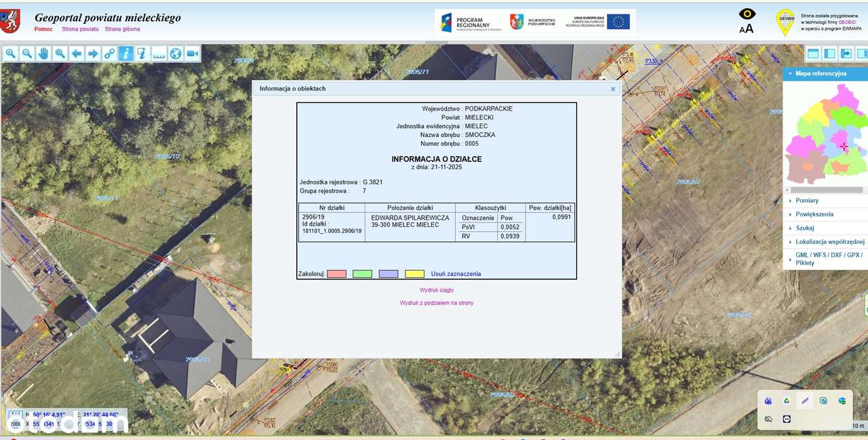Click the crossed-out cloud tray icon
The width and height of the screenshot is (868, 440).
(x=768, y=419)
